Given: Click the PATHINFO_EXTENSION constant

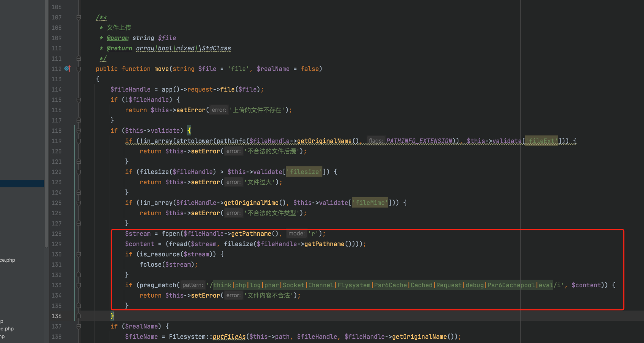Looking at the screenshot, I should click(419, 141).
